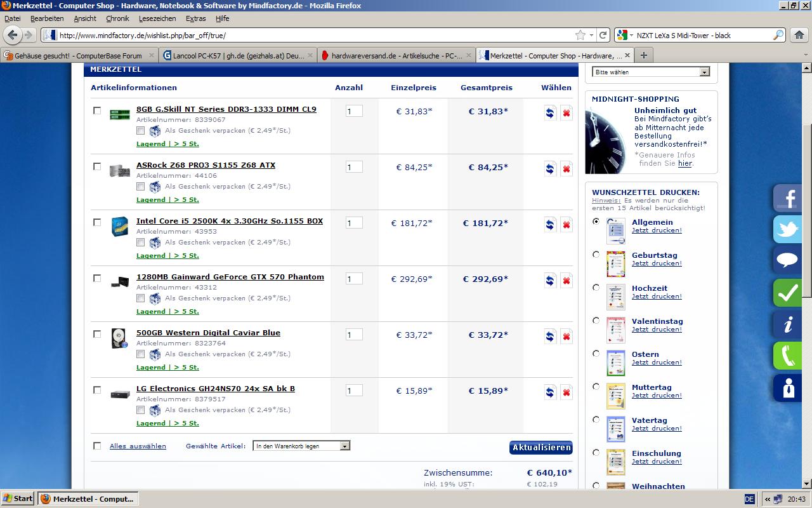This screenshot has height=508, width=812.
Task: Click the Aktualisieren button
Action: (x=541, y=448)
